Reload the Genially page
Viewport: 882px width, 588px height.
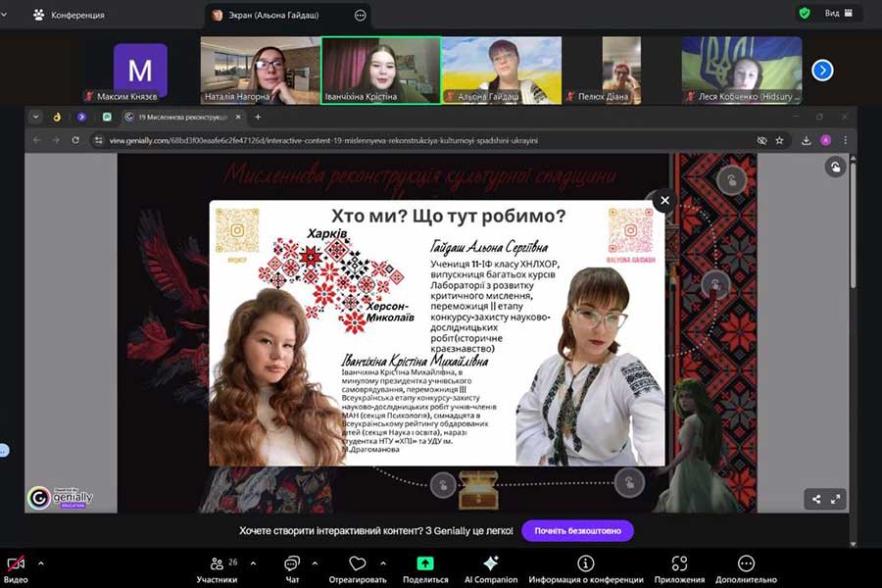(75, 140)
